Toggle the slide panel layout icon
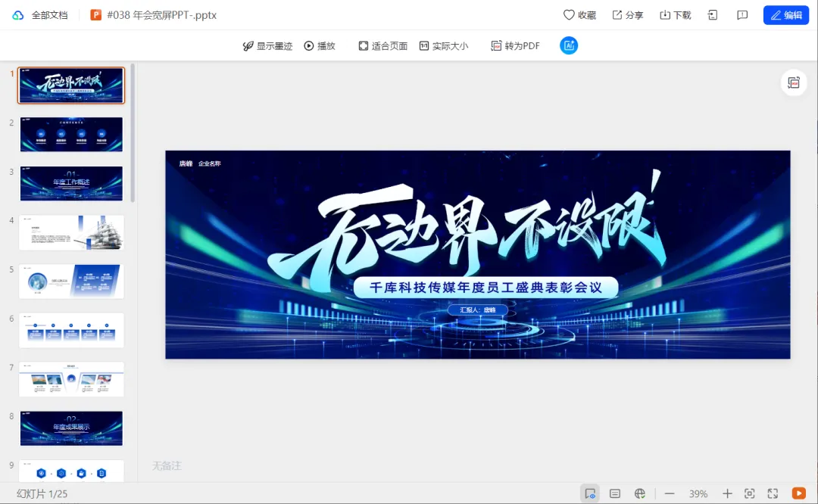The width and height of the screenshot is (818, 504). pyautogui.click(x=615, y=493)
